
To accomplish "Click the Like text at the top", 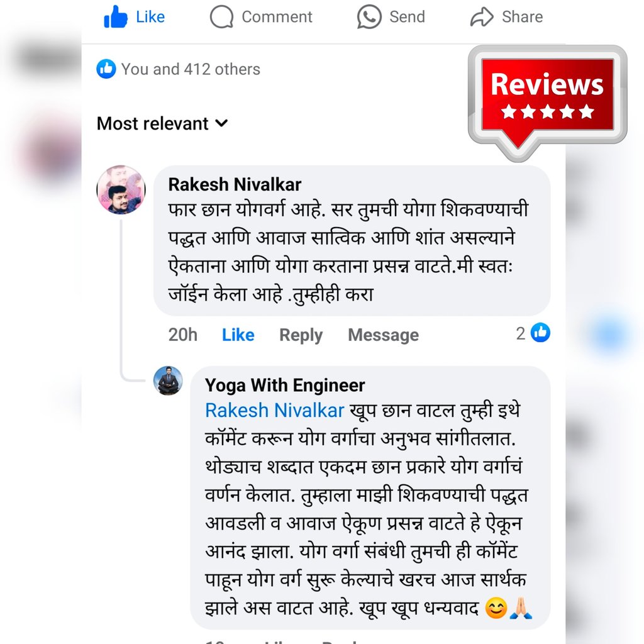I will (150, 17).
